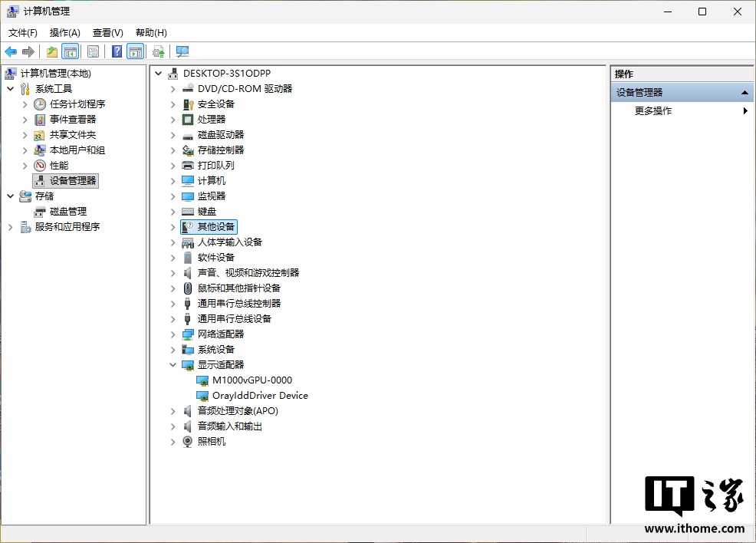Select 其他设备 in the device list
This screenshot has width=756, height=543.
pos(216,227)
